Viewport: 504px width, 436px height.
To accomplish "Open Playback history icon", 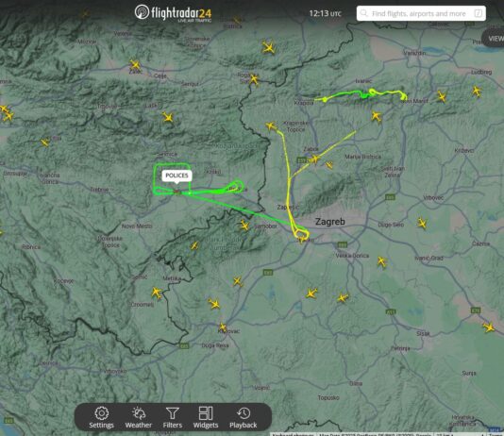I will click(x=243, y=417).
